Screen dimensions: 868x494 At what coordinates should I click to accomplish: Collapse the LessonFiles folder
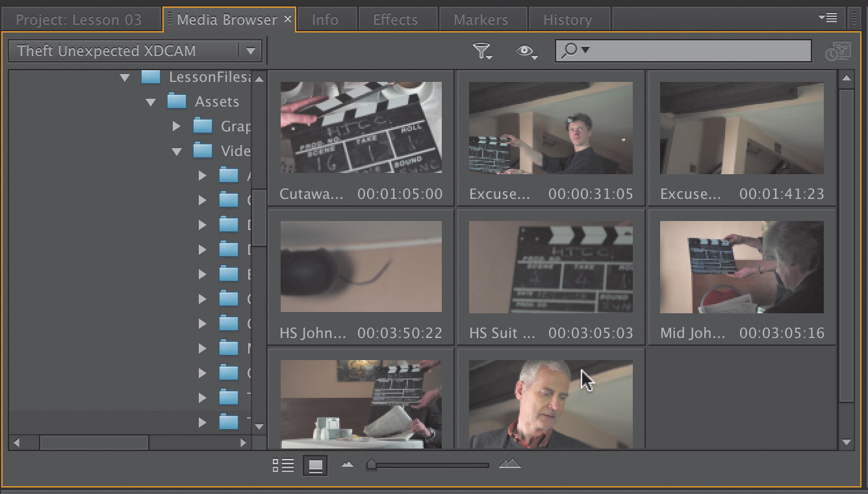click(x=125, y=77)
